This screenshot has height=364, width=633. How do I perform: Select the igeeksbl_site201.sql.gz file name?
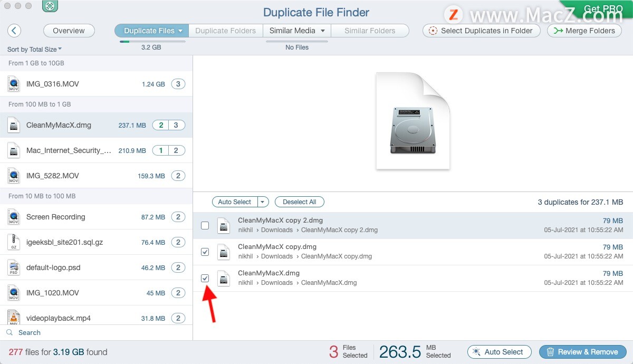pos(65,243)
